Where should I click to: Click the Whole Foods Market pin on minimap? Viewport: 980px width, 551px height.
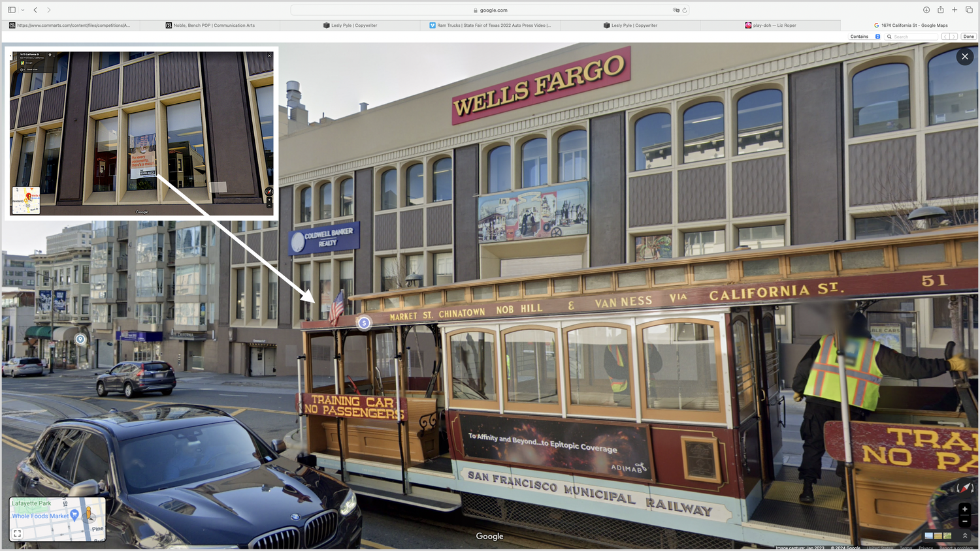[x=74, y=515]
